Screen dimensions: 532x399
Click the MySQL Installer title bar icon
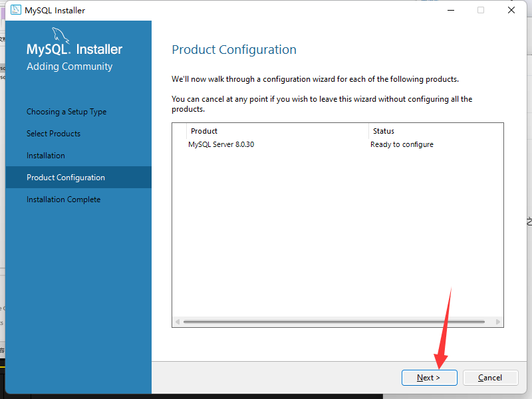(15, 10)
